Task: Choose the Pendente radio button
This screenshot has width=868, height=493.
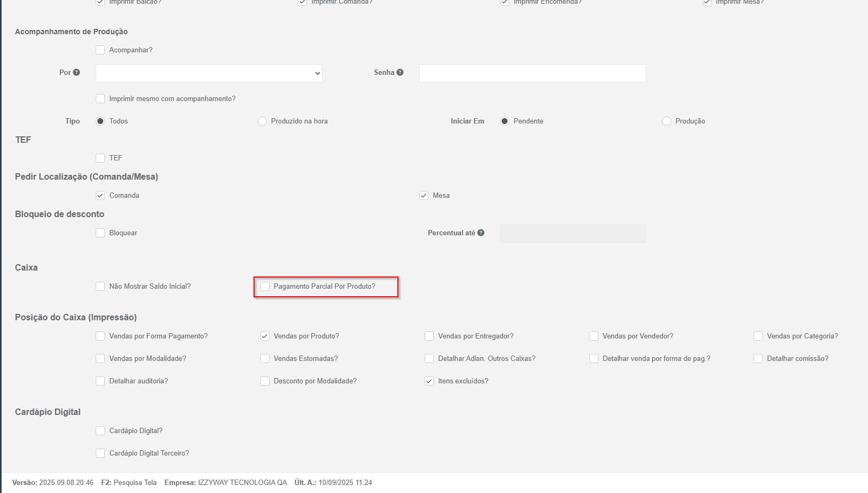Action: [504, 121]
